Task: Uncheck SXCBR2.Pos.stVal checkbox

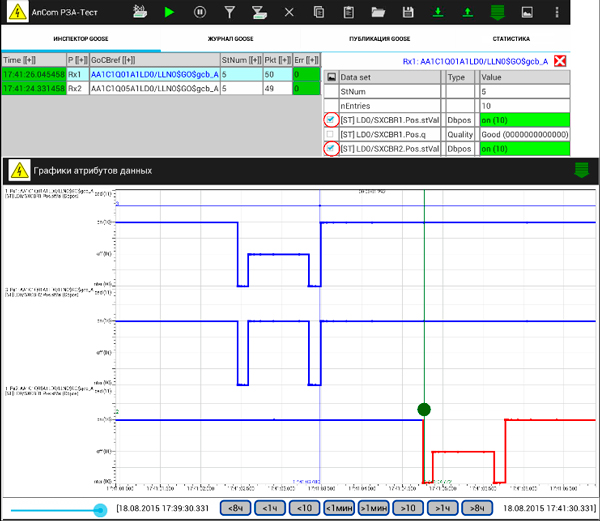Action: pyautogui.click(x=331, y=148)
